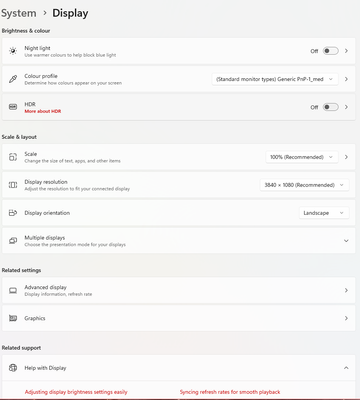Viewport: 360px width, 400px height.
Task: Click the Scale & layout heading
Action: pos(19,137)
